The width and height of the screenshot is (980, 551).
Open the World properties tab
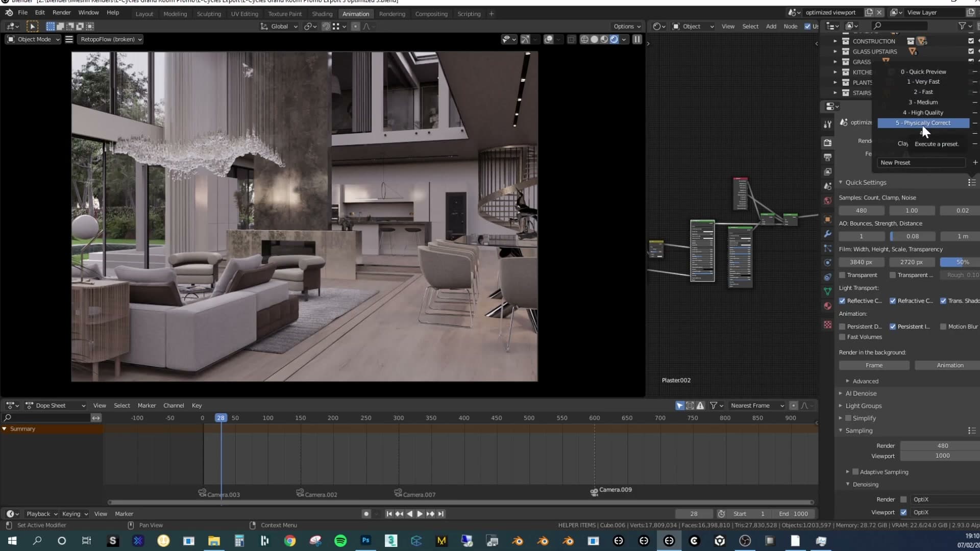point(827,201)
